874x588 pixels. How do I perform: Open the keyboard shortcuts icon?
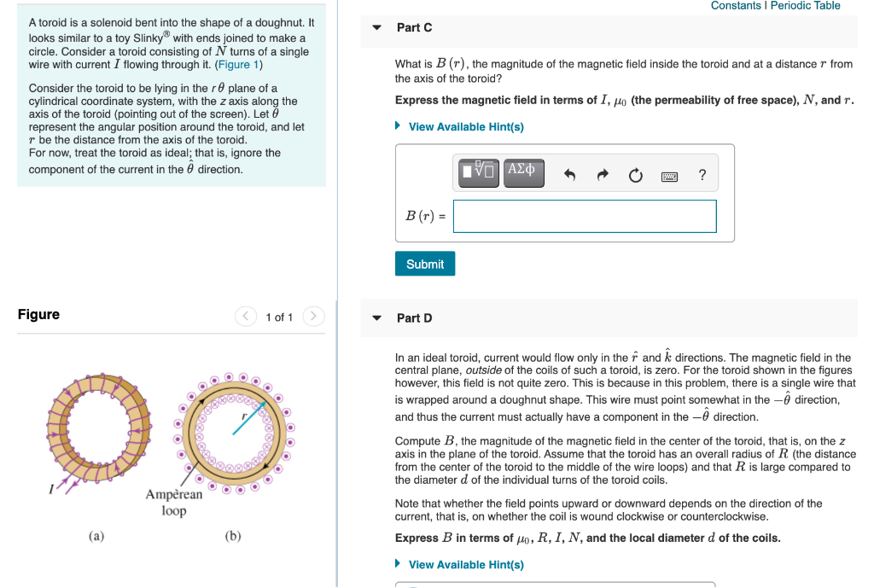click(x=669, y=176)
